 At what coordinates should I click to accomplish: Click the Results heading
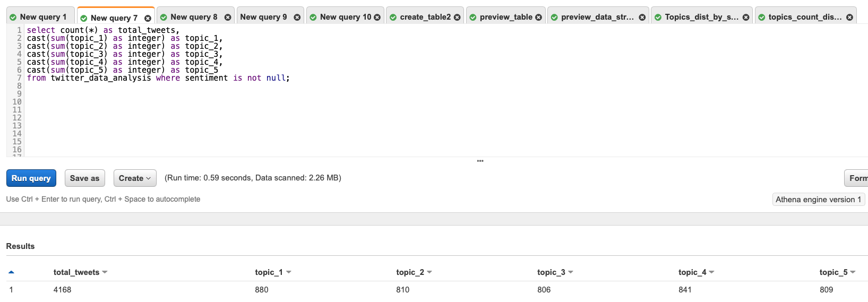tap(20, 246)
